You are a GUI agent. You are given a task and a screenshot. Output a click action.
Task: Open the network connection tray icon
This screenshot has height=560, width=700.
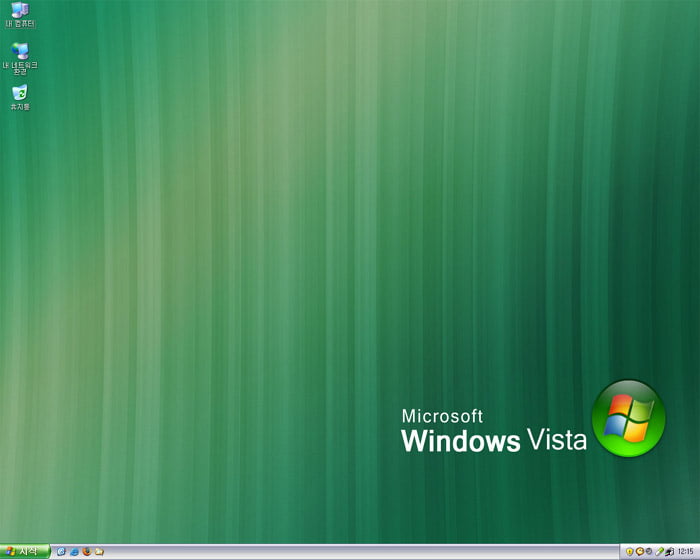pos(668,552)
